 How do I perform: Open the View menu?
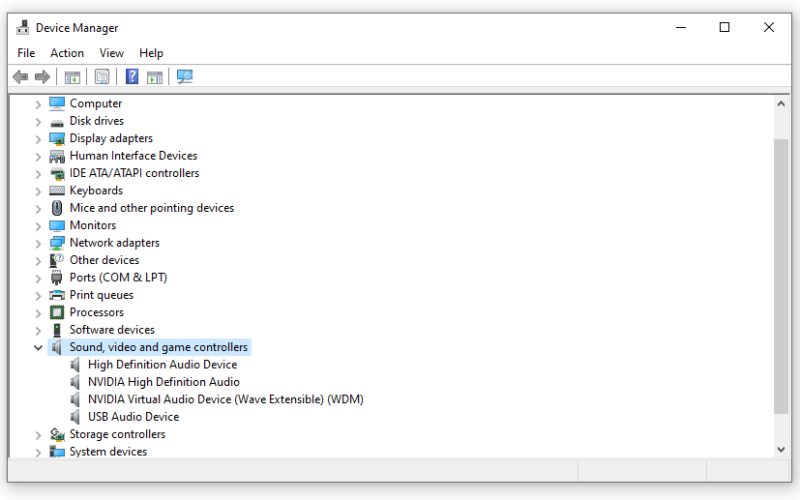coord(111,53)
